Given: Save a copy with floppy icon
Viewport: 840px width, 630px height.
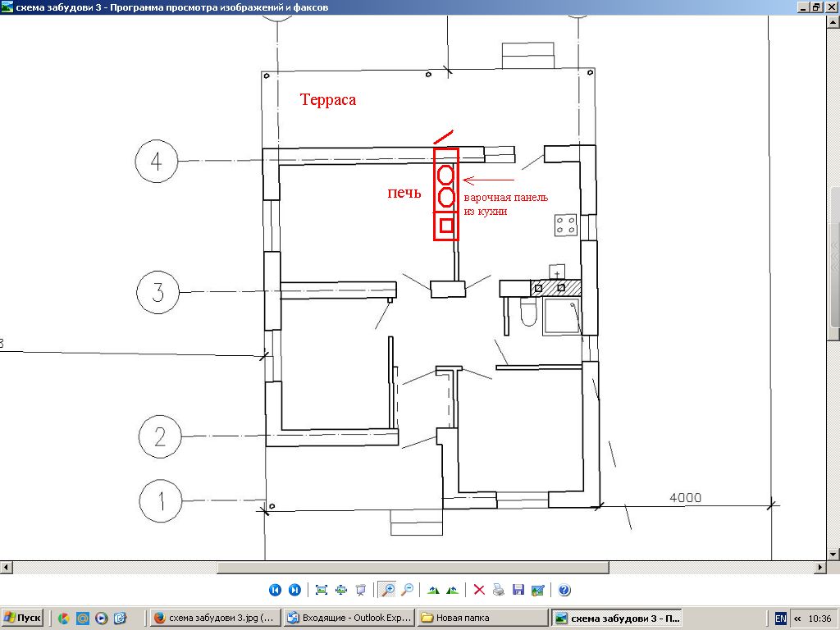Looking at the screenshot, I should (x=518, y=590).
